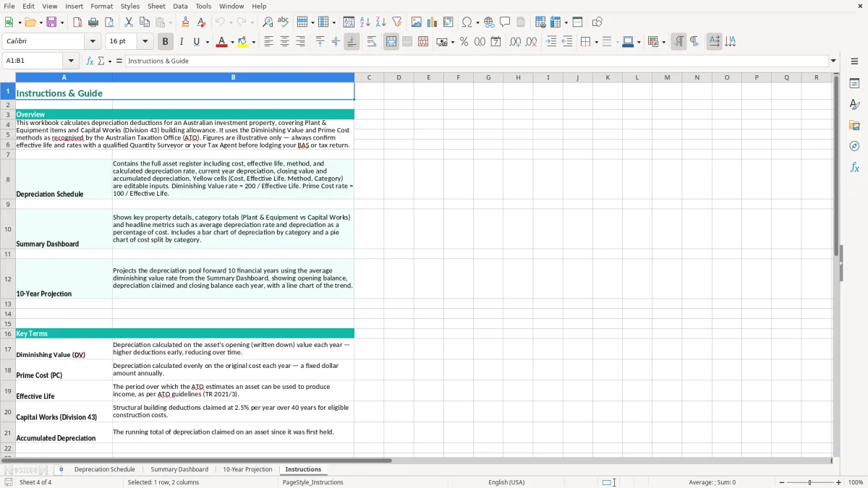Clear direct formatting icon
Screen dimensions: 868x488
201,22
